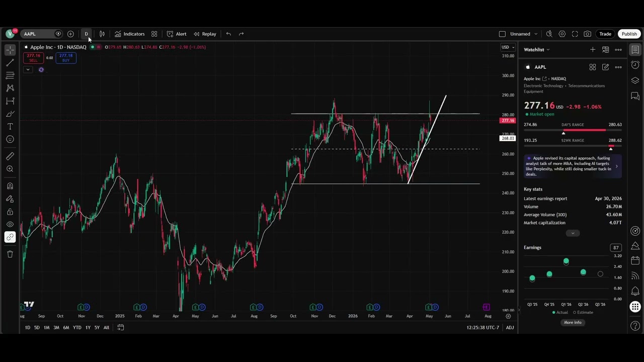Select the ruler measure tool
This screenshot has width=644, height=362.
(x=10, y=156)
